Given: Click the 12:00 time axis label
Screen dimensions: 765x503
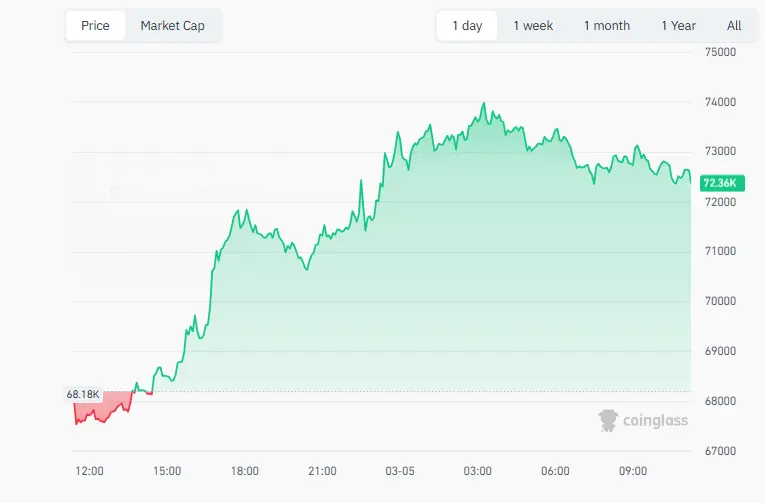Looking at the screenshot, I should click(x=89, y=471).
